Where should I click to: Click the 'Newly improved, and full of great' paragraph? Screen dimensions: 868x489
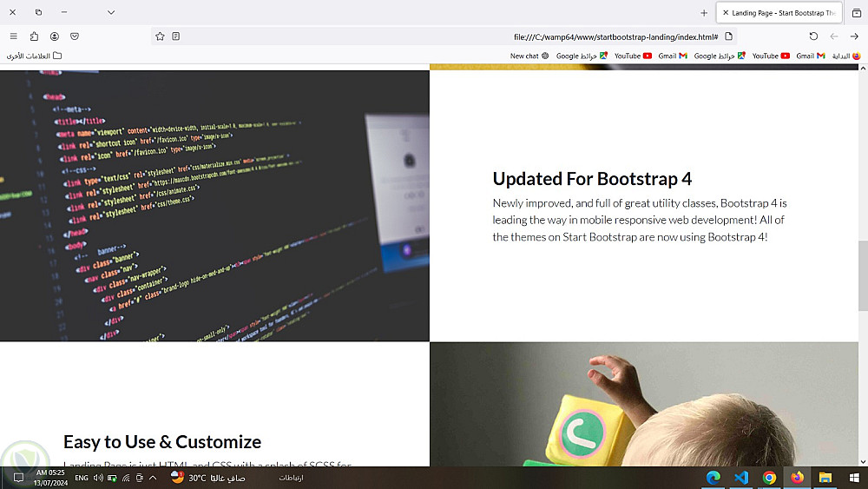point(640,220)
